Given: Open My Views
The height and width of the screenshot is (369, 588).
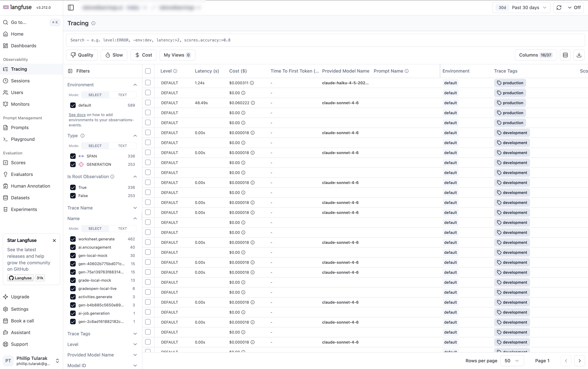Looking at the screenshot, I should [177, 55].
